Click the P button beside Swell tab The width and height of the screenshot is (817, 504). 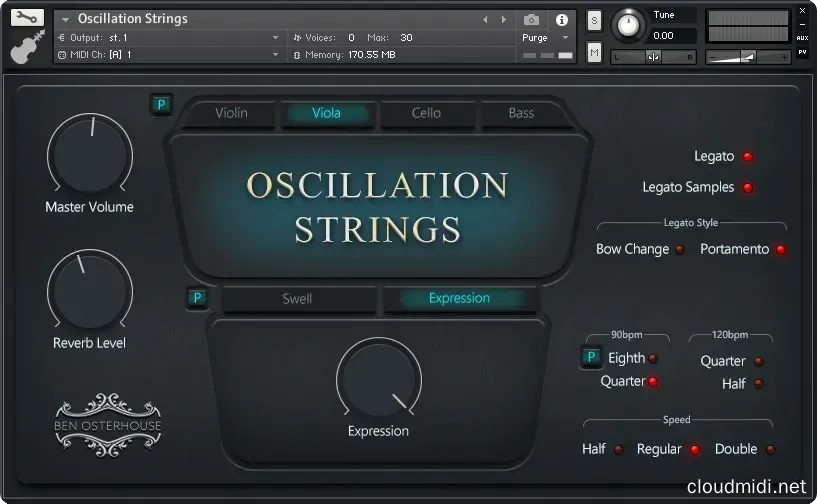tap(197, 297)
